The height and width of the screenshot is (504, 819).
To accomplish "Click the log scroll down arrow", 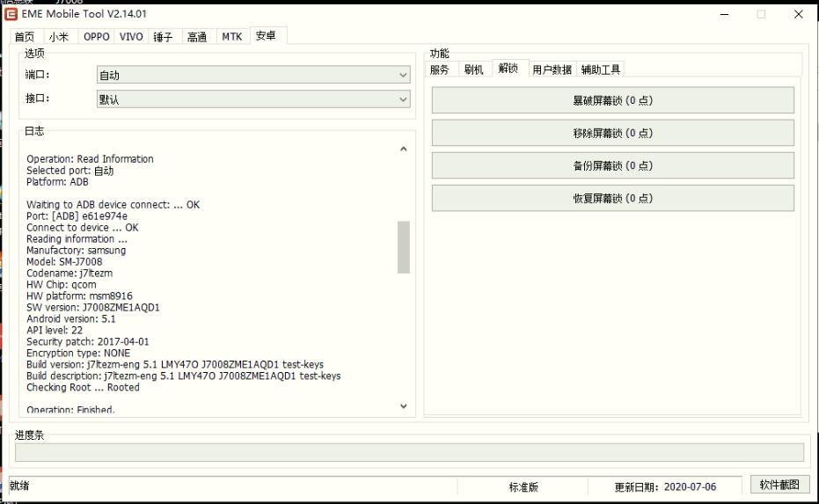I will pyautogui.click(x=404, y=406).
